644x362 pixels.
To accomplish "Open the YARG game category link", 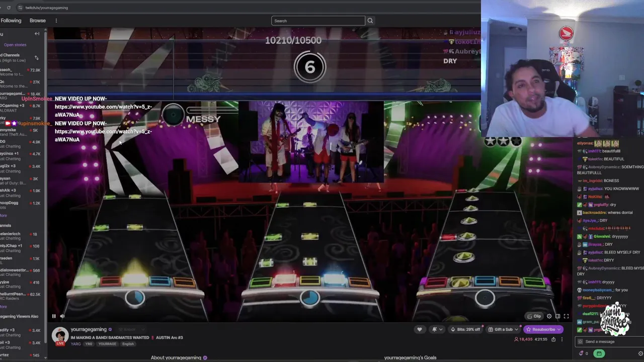I will tap(75, 344).
